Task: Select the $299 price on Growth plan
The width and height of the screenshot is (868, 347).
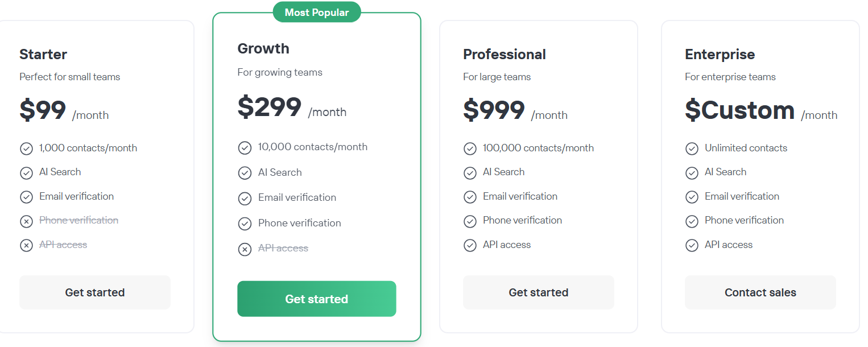Action: [270, 108]
